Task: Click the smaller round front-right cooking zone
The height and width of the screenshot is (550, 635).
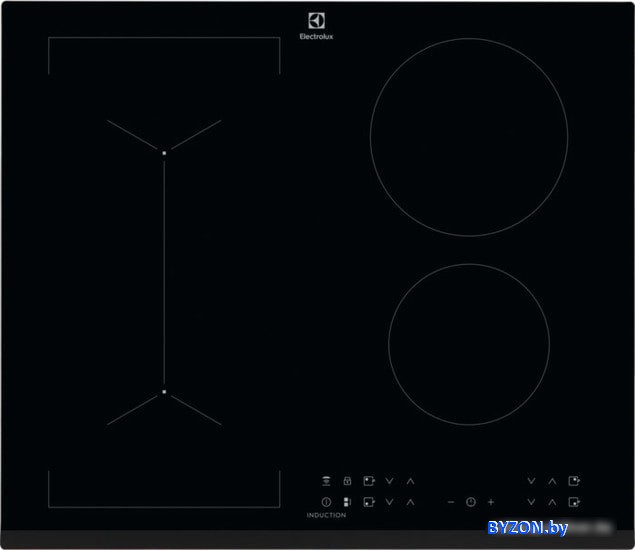Action: pos(469,344)
